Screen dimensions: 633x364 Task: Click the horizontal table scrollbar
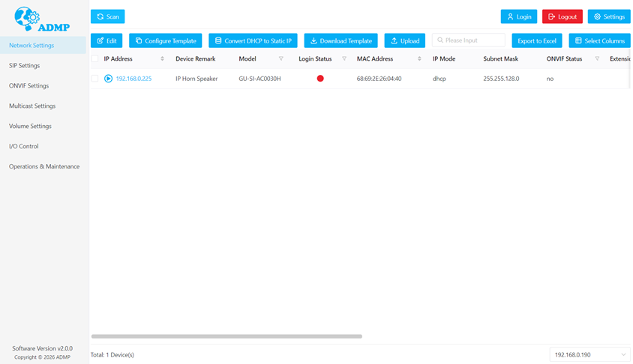(x=226, y=336)
